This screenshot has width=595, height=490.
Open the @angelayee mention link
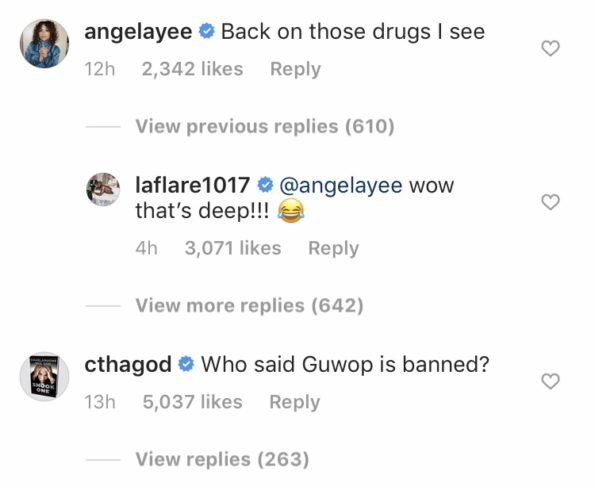(341, 185)
